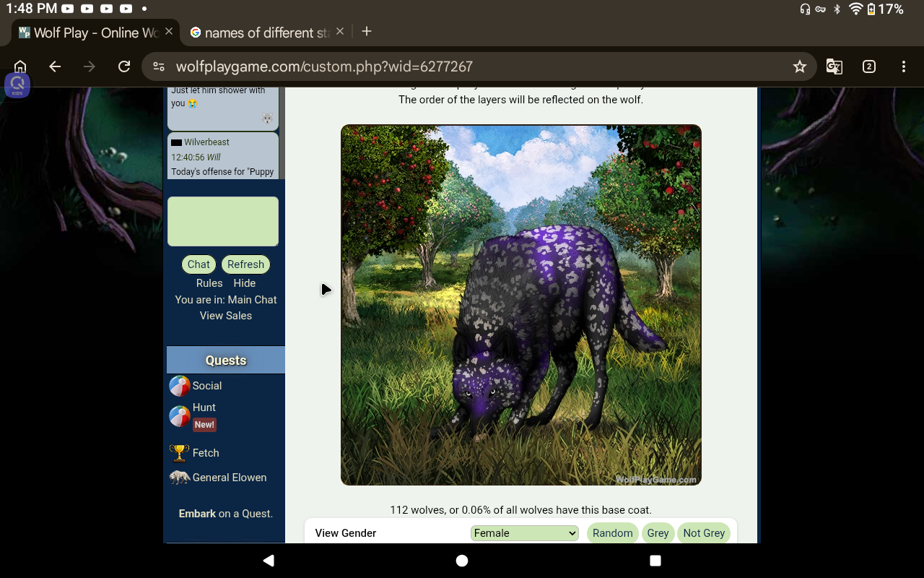The width and height of the screenshot is (924, 578).
Task: Tap the 1:48 PM clock in status bar
Action: (31, 9)
